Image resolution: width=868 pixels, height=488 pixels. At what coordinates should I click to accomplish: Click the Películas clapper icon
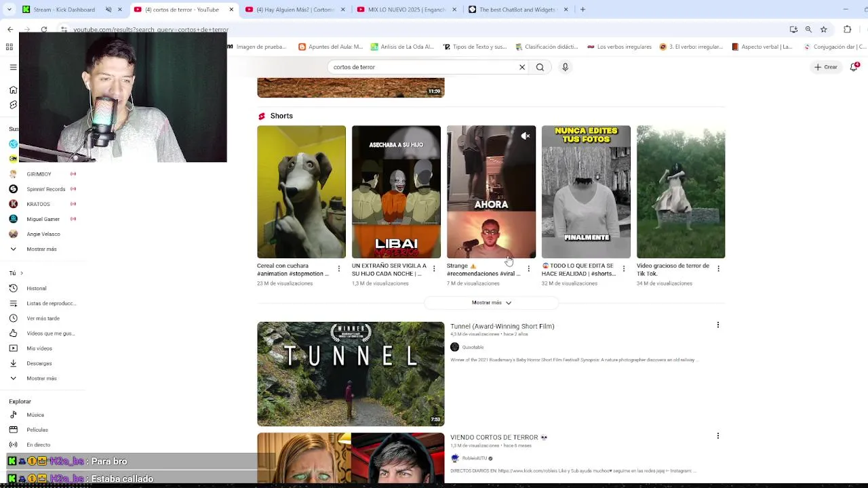click(13, 429)
